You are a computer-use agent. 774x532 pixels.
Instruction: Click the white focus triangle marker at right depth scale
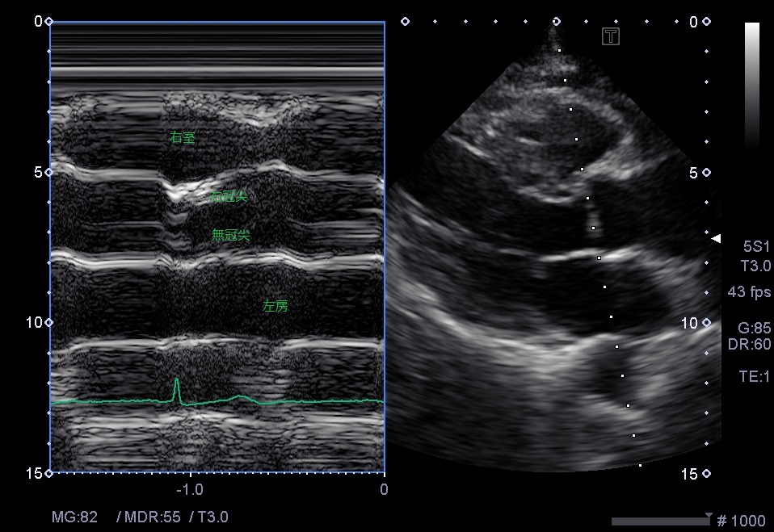click(x=716, y=239)
